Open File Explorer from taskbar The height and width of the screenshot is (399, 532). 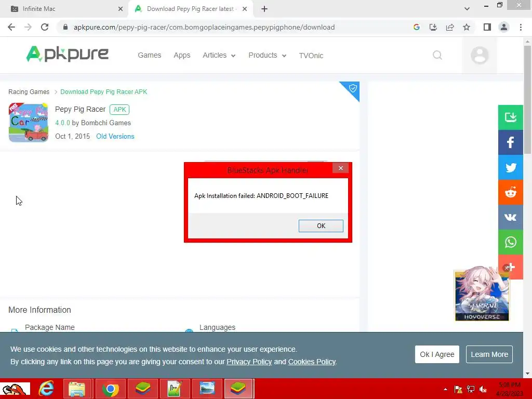(x=77, y=389)
